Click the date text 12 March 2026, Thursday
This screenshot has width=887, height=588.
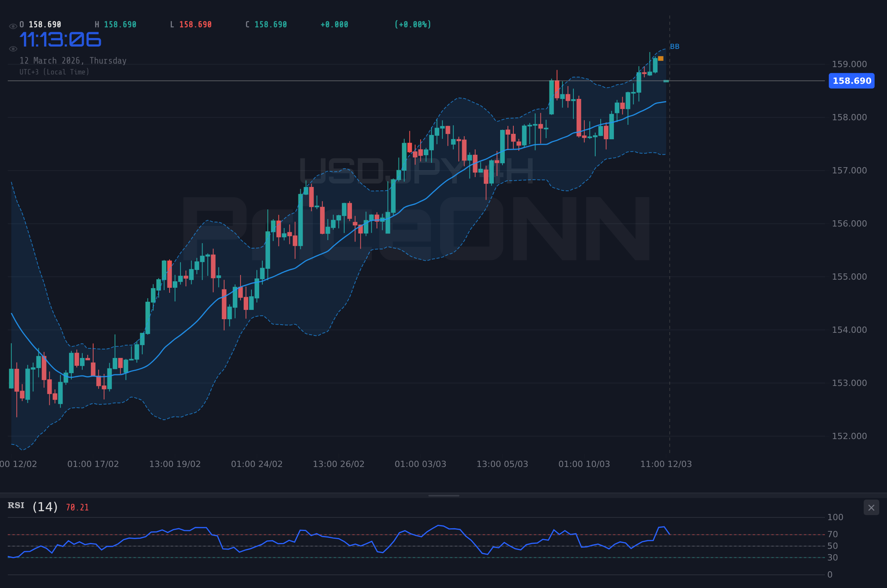pyautogui.click(x=73, y=61)
